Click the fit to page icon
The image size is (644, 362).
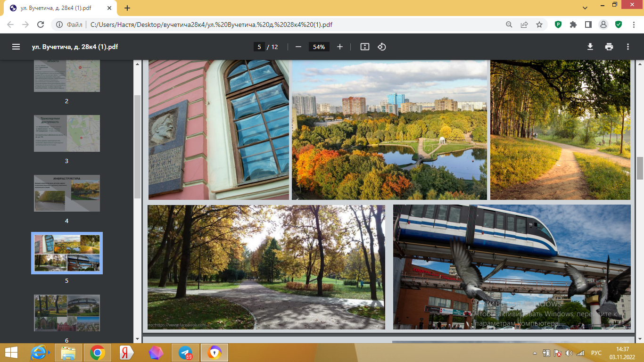tap(364, 47)
